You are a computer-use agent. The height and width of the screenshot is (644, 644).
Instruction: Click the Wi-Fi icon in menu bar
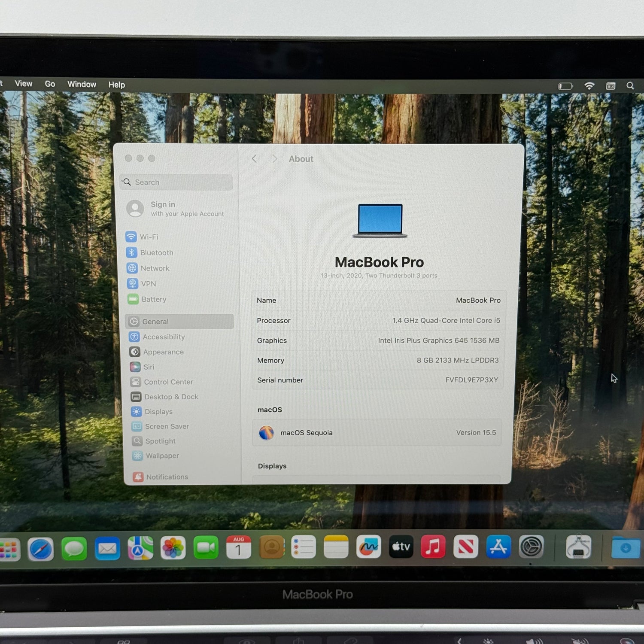pyautogui.click(x=589, y=86)
